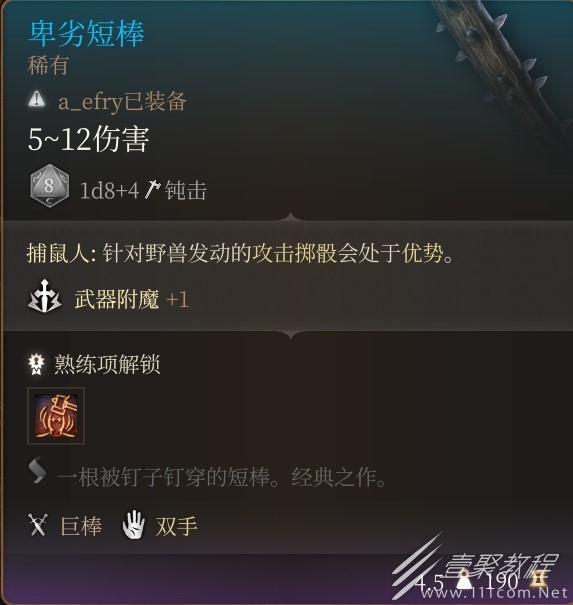Click the 1d8+4 dice formula text
Screen dimensions: 573x605
point(109,191)
